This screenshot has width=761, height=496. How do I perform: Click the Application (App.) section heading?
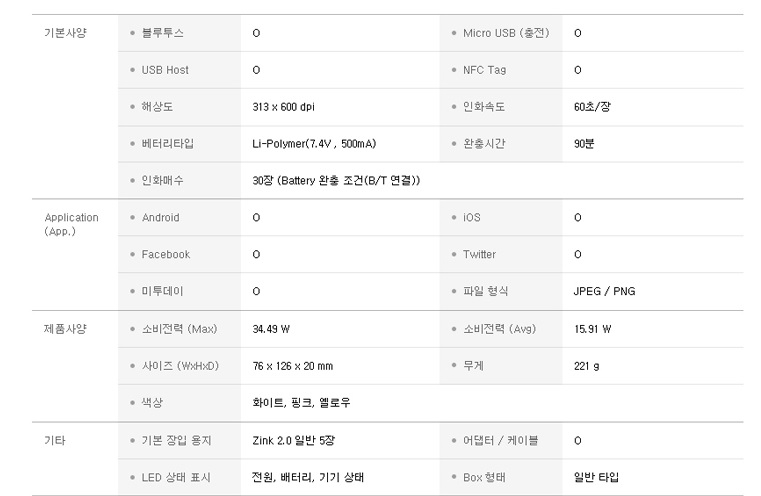click(71, 224)
